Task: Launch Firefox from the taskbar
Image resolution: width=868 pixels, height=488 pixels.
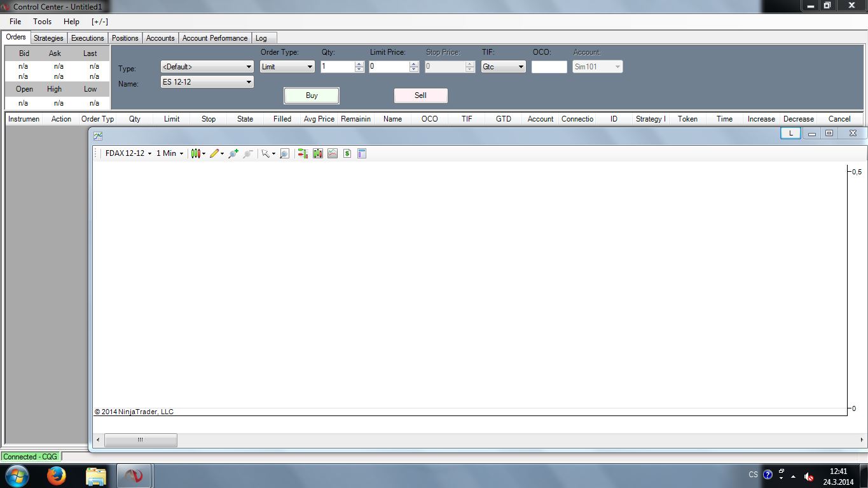Action: (x=57, y=476)
